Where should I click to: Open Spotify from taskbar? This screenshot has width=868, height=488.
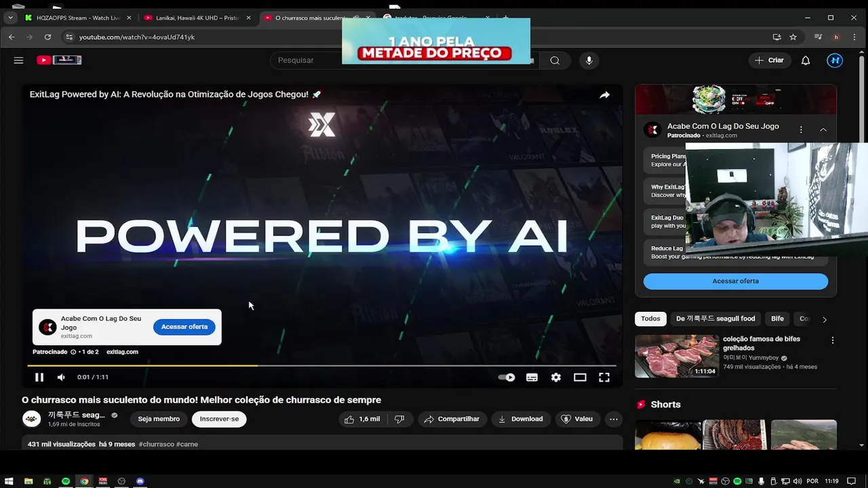66,481
